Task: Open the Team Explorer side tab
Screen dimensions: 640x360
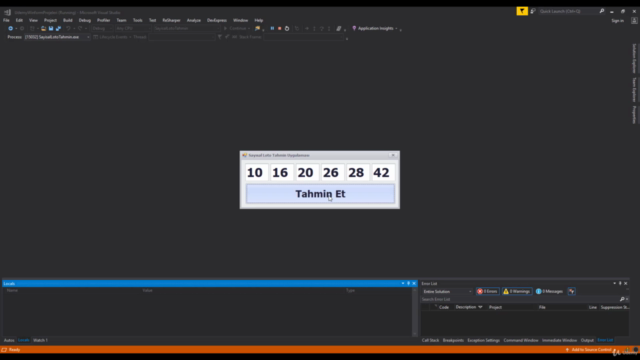Action: click(634, 90)
